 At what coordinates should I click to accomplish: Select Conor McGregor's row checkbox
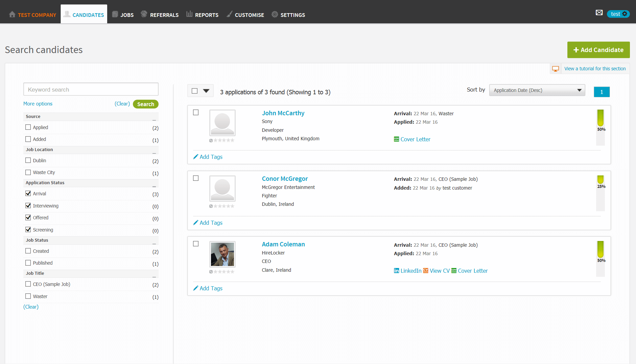pos(195,178)
